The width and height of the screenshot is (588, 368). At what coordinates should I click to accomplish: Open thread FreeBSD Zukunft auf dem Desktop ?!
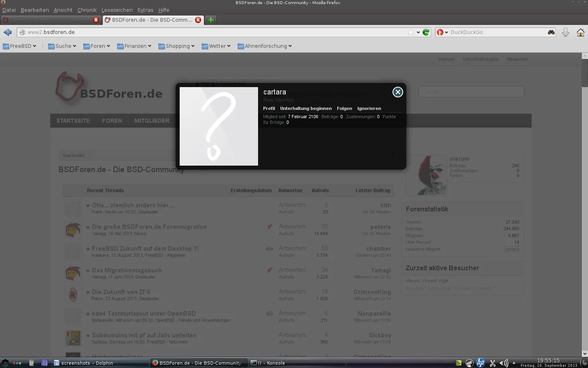(x=145, y=249)
